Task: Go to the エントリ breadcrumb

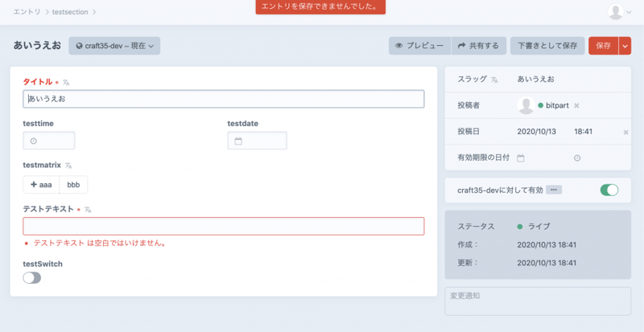Action: click(x=27, y=12)
